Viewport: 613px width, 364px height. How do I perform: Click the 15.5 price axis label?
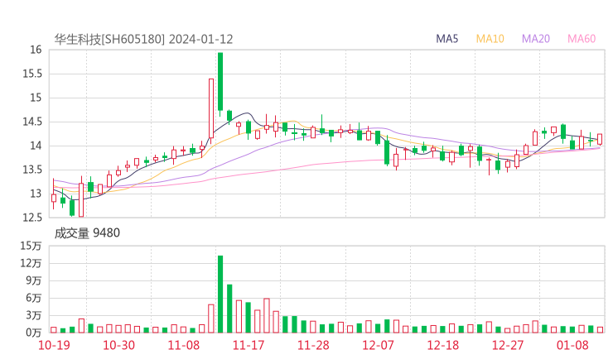click(32, 74)
